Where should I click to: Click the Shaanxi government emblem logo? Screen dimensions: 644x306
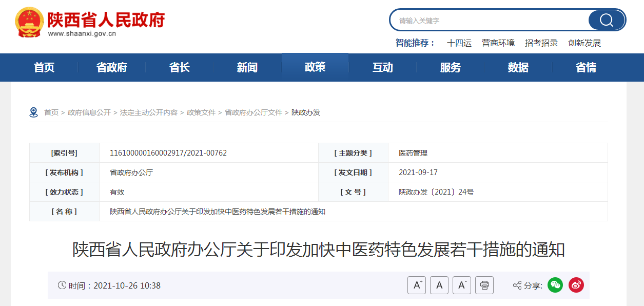coord(30,22)
